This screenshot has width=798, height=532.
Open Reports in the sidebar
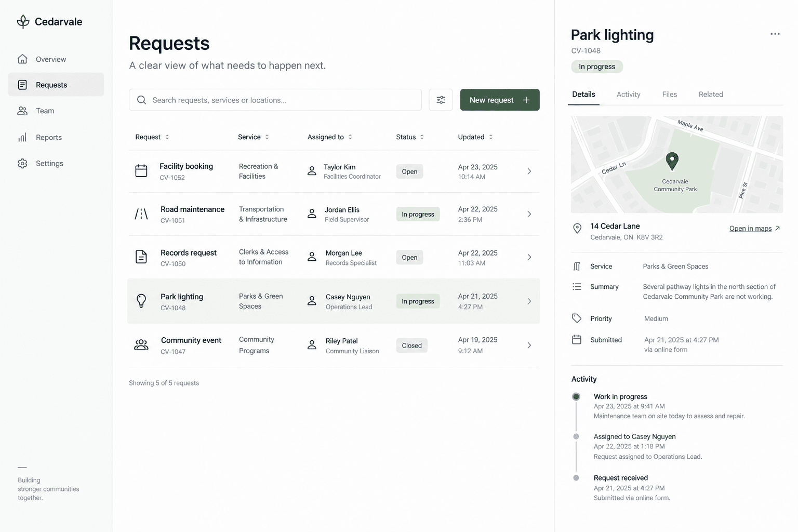point(56,137)
